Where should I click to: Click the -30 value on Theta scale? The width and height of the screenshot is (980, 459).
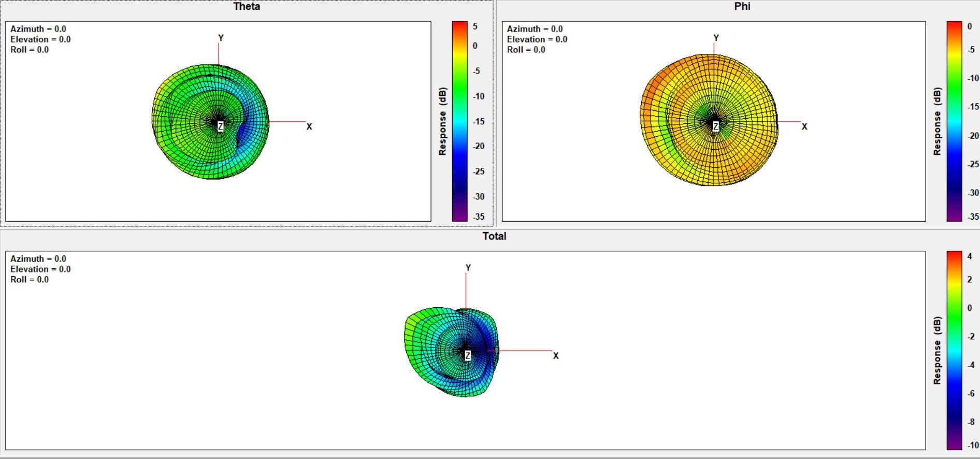click(479, 197)
